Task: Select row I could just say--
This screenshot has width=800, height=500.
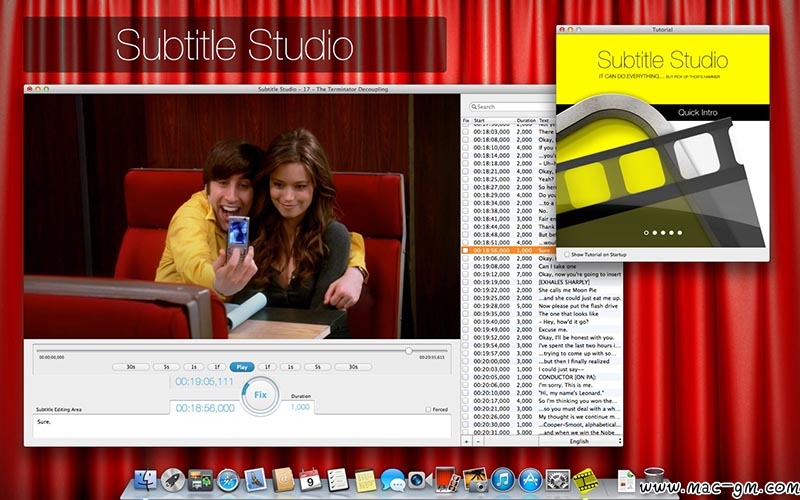Action: pyautogui.click(x=542, y=369)
